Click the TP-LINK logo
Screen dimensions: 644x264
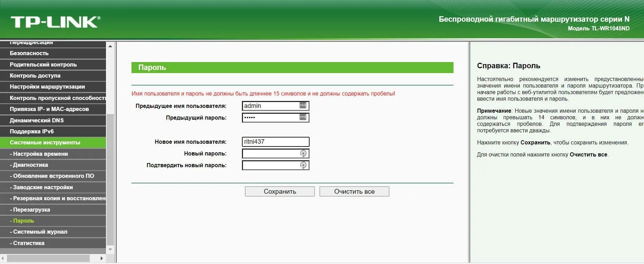click(55, 22)
